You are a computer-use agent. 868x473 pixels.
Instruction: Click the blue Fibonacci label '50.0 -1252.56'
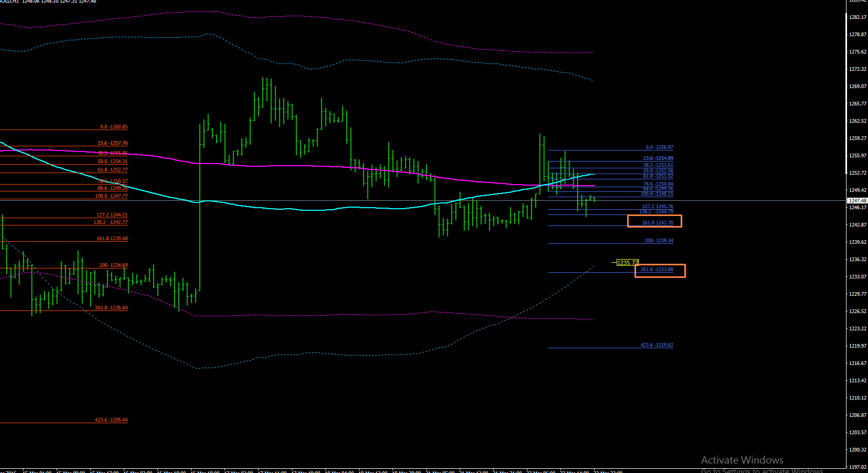point(658,171)
